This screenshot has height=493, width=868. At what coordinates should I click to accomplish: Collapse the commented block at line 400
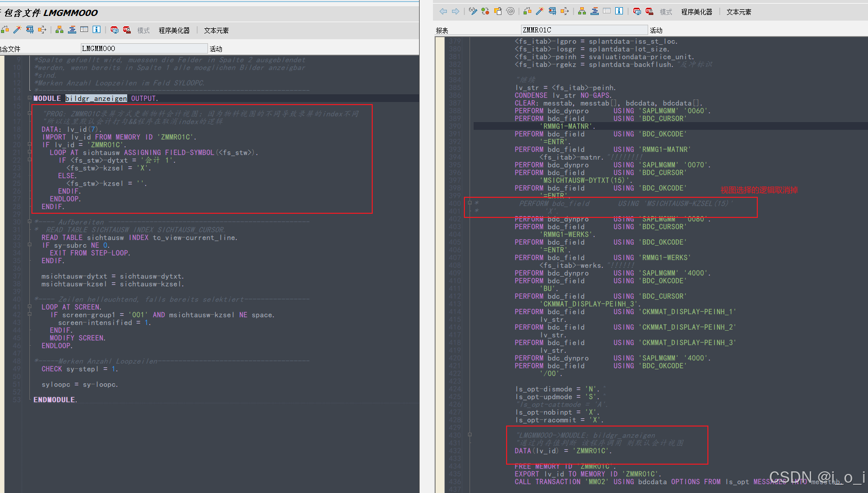[470, 203]
